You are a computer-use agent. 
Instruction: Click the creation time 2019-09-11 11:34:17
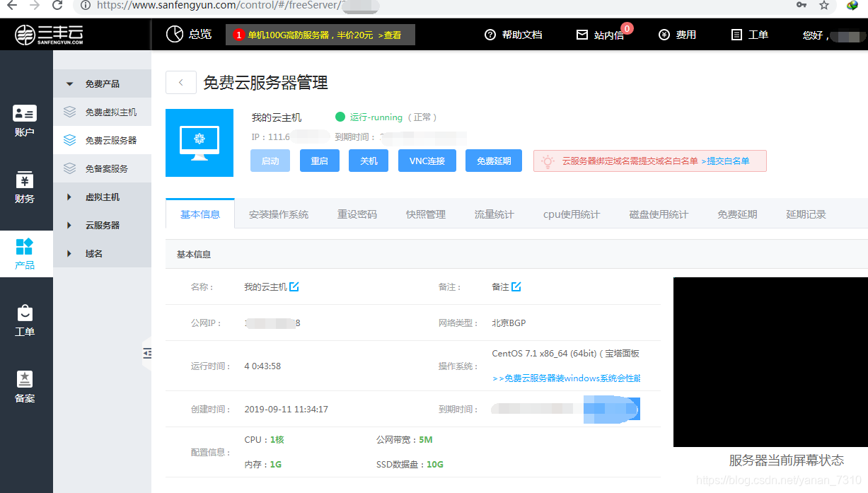tap(286, 409)
